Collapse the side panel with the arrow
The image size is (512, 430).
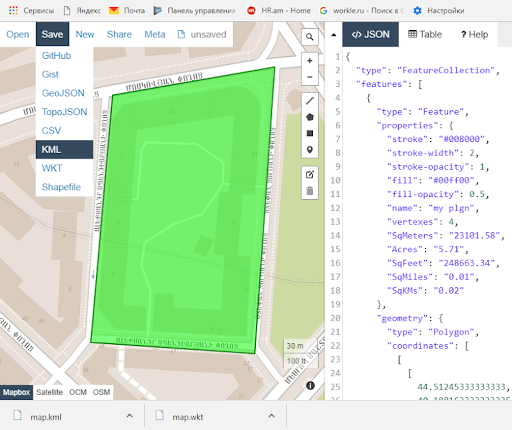[x=334, y=35]
